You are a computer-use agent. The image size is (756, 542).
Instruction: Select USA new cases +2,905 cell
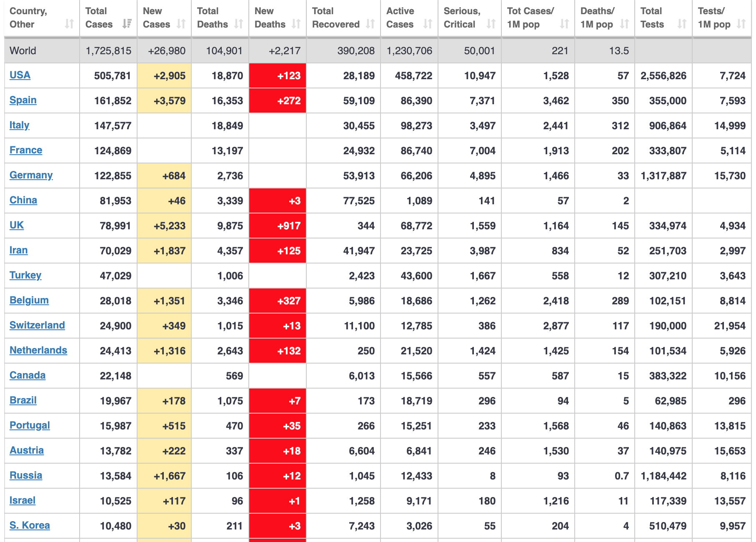pyautogui.click(x=164, y=75)
